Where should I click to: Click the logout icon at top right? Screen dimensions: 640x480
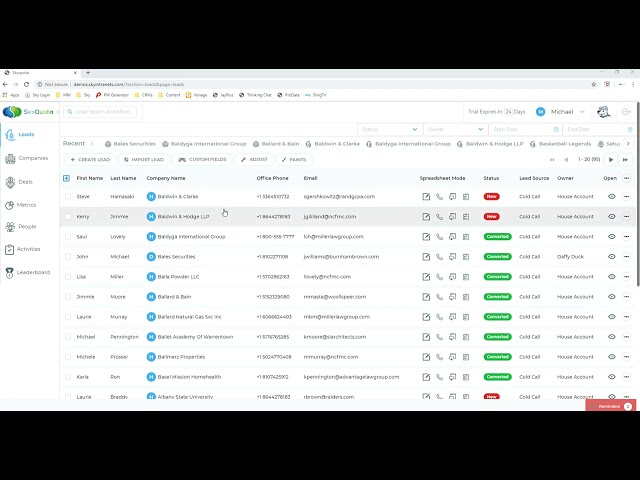[x=626, y=112]
